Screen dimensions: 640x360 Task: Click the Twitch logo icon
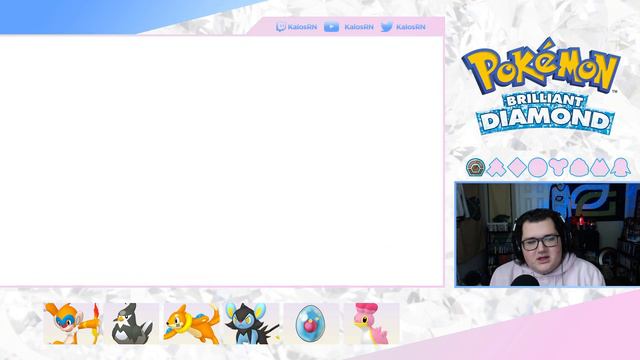pos(280,27)
